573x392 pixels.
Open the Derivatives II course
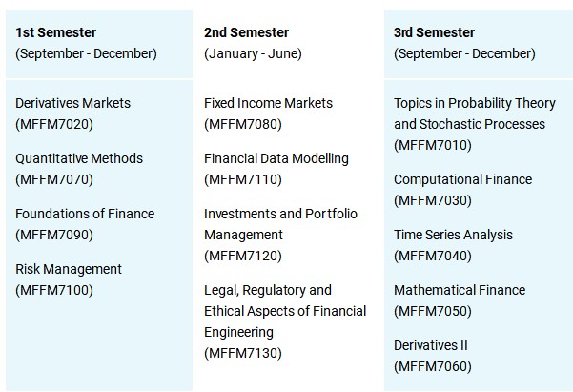[x=431, y=345]
